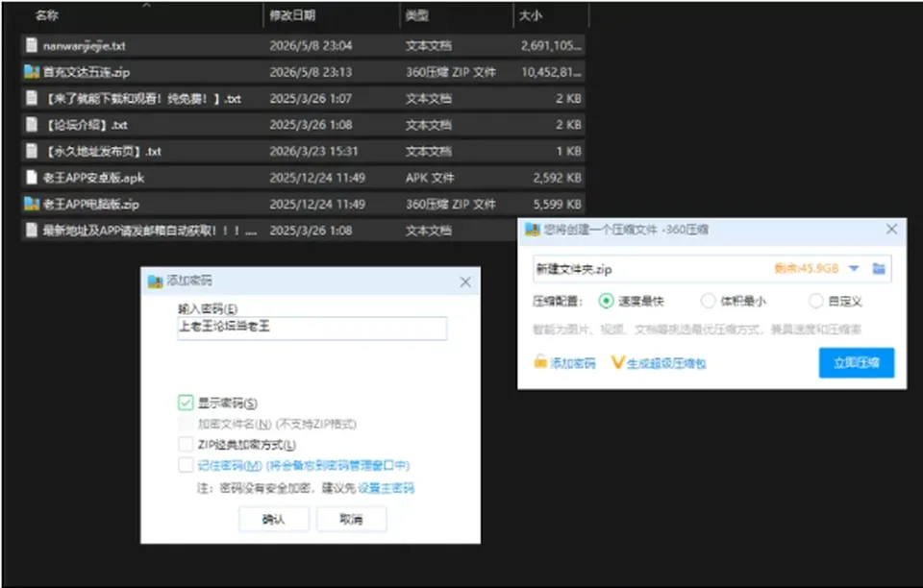This screenshot has width=923, height=588.
Task: Select the 老王APP电脑版.zip archive icon
Action: [x=32, y=204]
